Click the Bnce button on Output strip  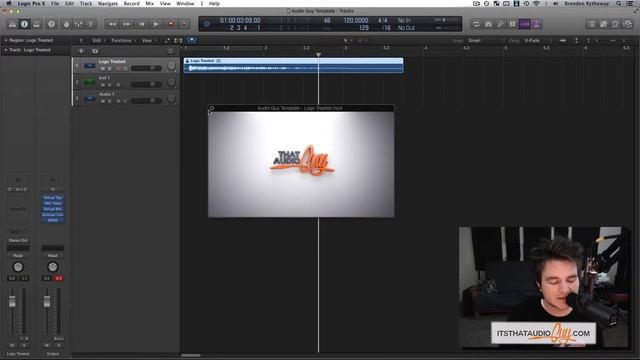tap(58, 339)
